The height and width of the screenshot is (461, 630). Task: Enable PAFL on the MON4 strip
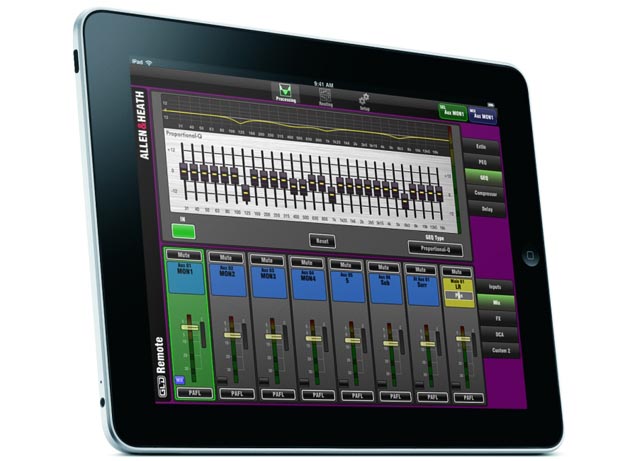pos(318,395)
